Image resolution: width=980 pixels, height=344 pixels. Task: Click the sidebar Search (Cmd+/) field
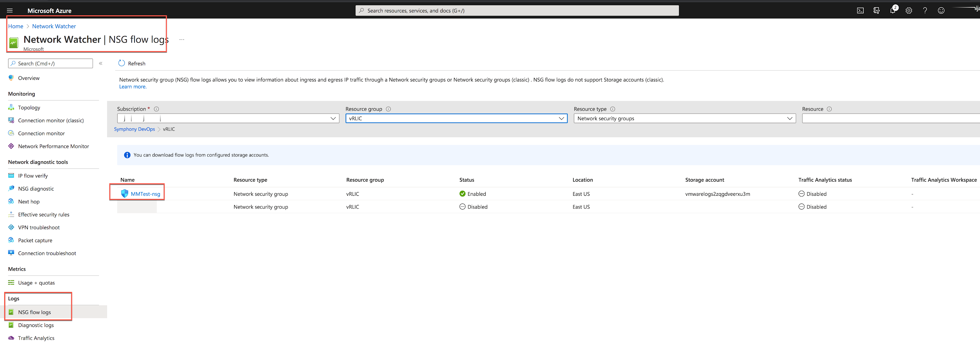point(50,63)
